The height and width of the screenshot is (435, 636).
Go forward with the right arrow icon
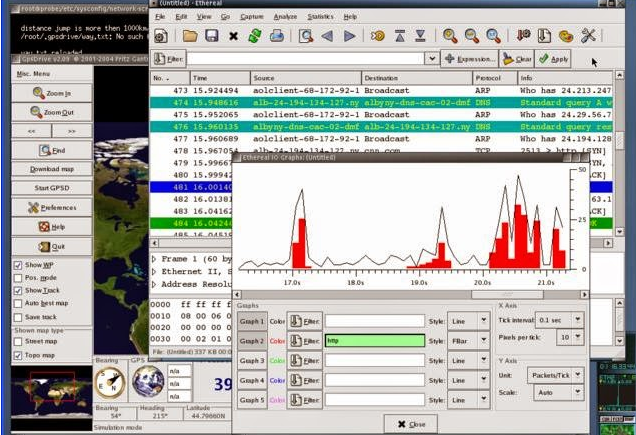349,36
